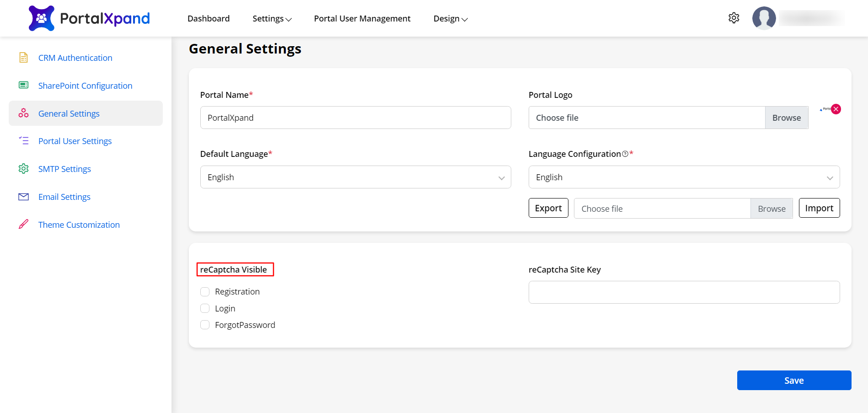Go to Portal User Management
The height and width of the screenshot is (413, 868).
[362, 19]
